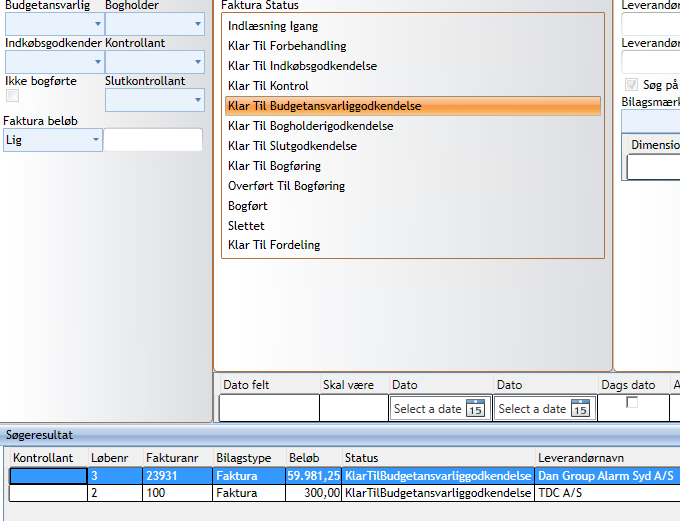
Task: Open calendar icon of second Dato picker
Action: tap(580, 408)
